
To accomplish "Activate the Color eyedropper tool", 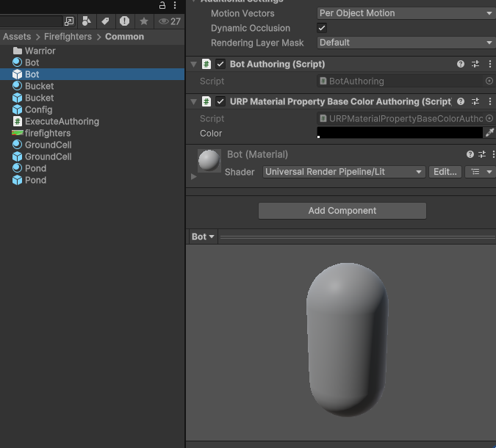I will 489,133.
